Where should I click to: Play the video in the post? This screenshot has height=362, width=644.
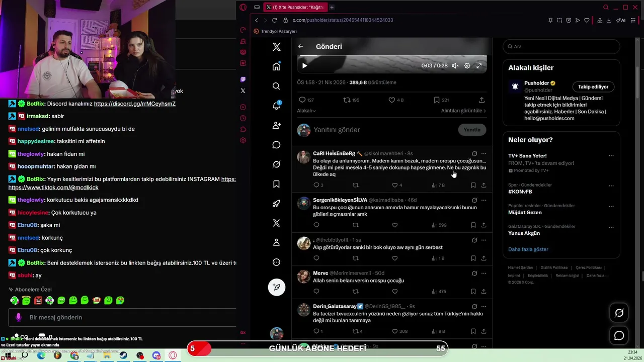coord(304,65)
